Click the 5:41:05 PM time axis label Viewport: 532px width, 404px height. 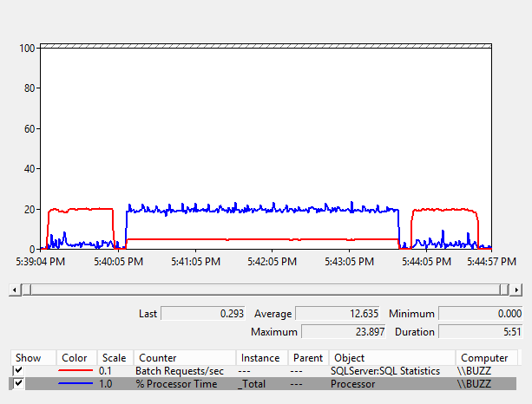pyautogui.click(x=195, y=261)
